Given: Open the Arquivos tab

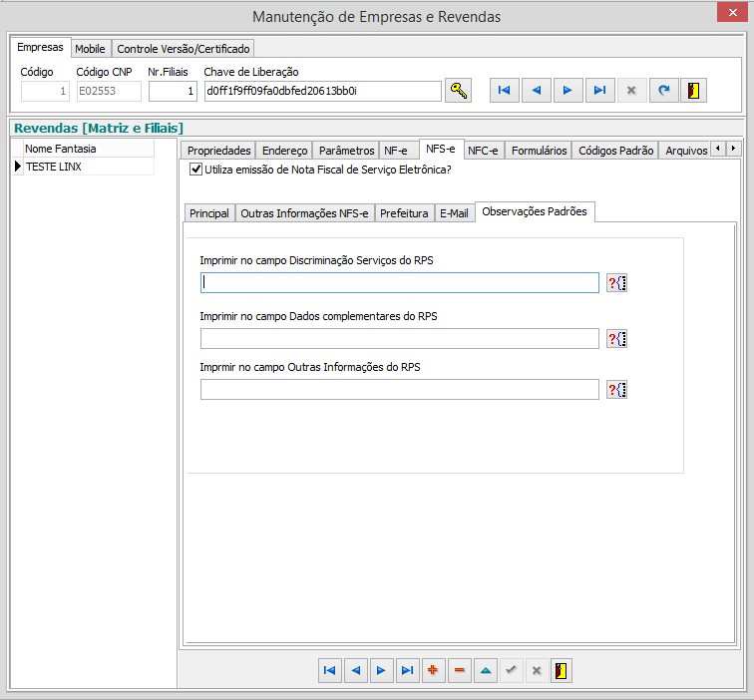Looking at the screenshot, I should (686, 151).
